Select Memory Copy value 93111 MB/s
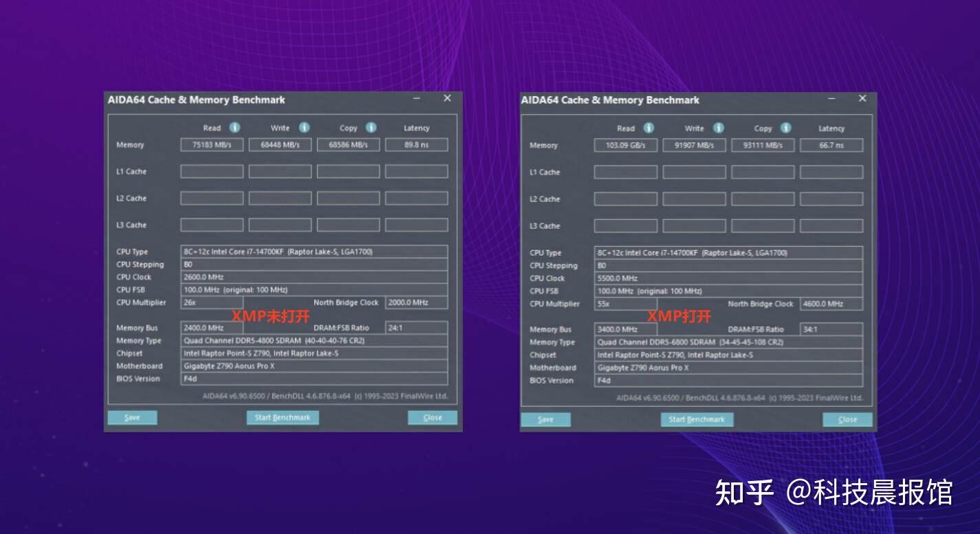Viewport: 980px width, 534px height. click(763, 146)
